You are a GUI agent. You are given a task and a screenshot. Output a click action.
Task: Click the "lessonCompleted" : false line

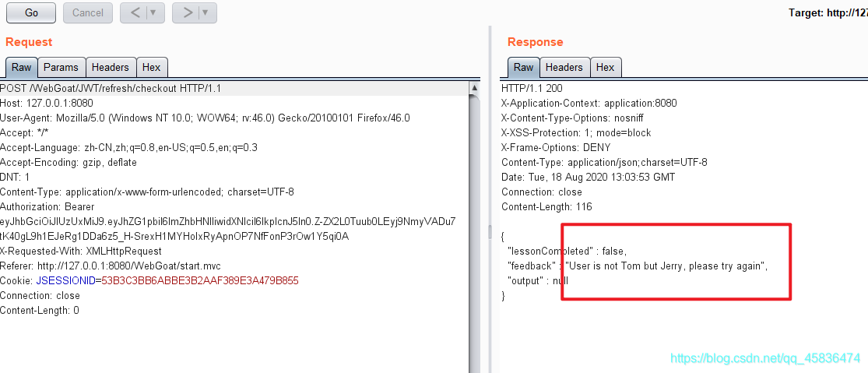point(568,252)
